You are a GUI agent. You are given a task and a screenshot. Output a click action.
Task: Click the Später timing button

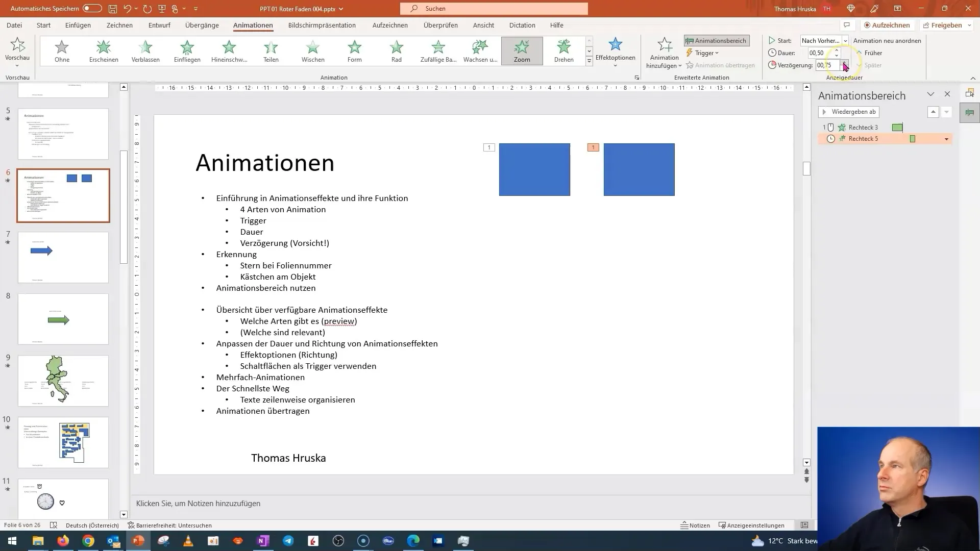click(x=872, y=65)
